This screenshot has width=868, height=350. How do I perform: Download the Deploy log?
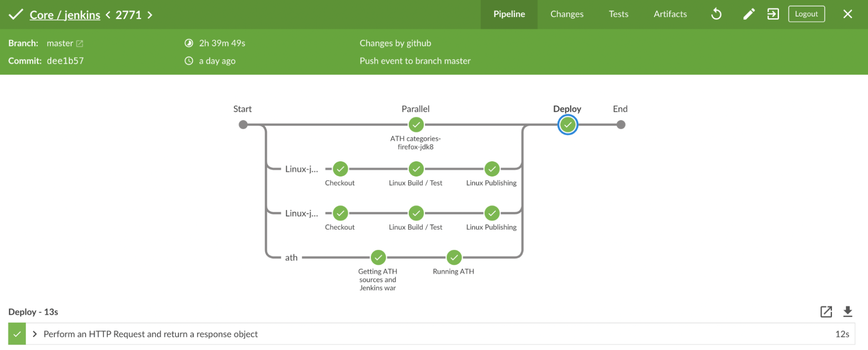tap(848, 312)
